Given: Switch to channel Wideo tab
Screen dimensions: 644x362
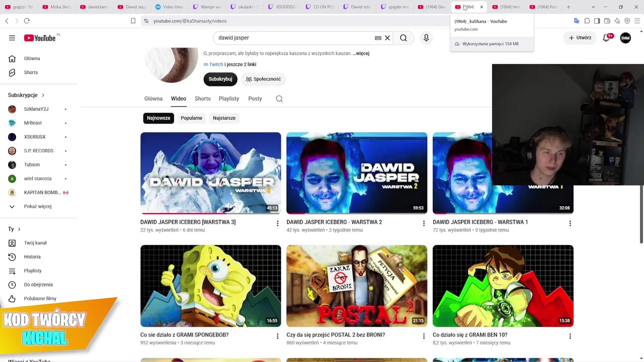Looking at the screenshot, I should (179, 99).
